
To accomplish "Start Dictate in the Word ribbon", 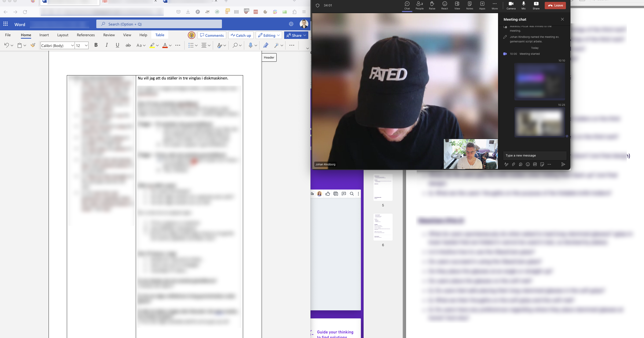I will point(251,45).
